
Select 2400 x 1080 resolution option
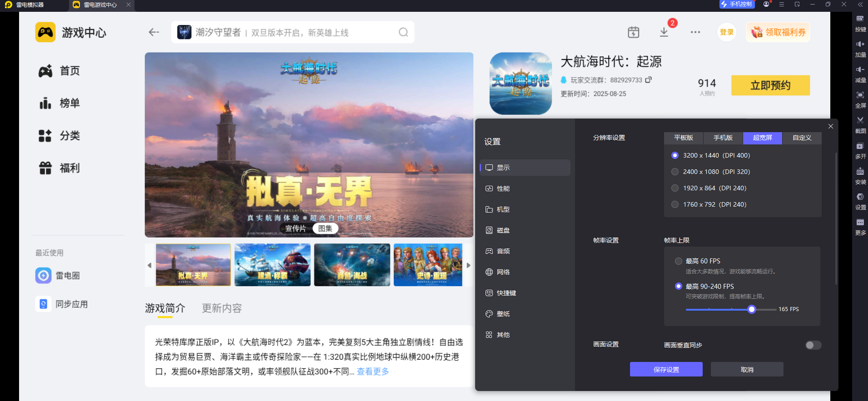click(675, 172)
